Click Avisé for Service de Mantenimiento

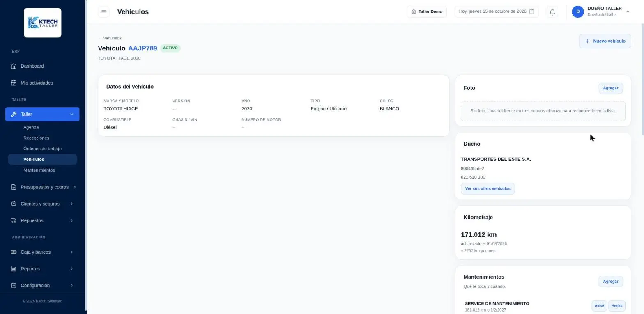pos(599,306)
